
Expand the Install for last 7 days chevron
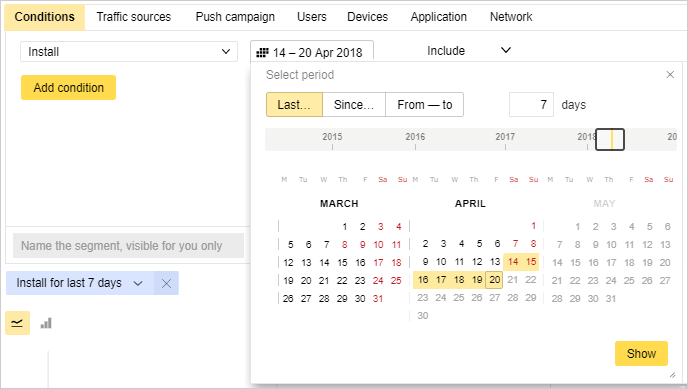[x=138, y=283]
